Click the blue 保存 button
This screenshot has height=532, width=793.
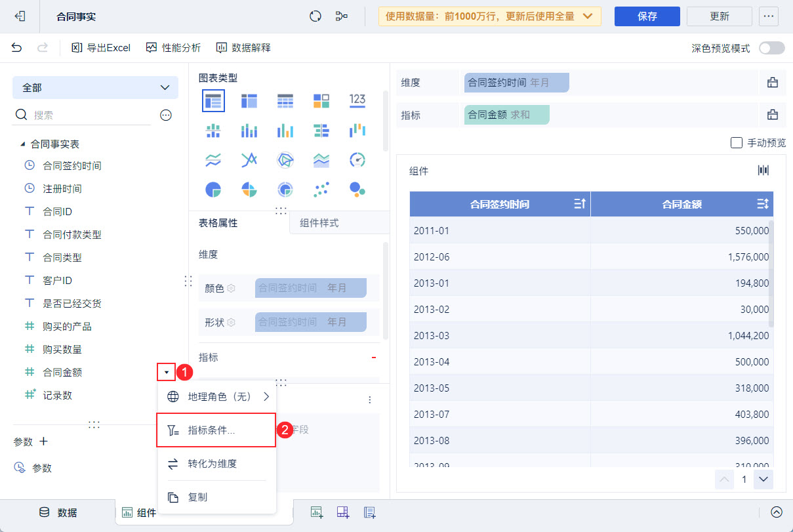pyautogui.click(x=647, y=16)
